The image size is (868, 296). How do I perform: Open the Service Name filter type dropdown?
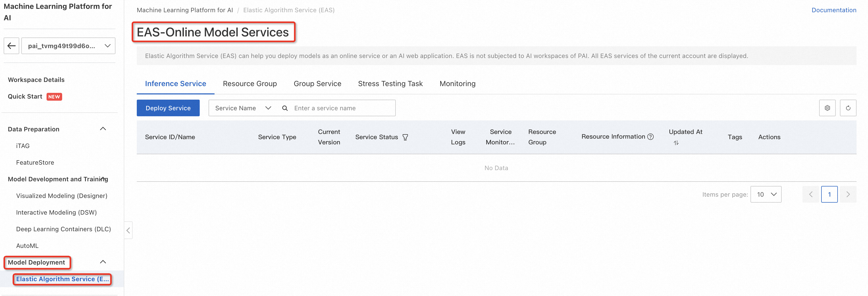[x=243, y=108]
